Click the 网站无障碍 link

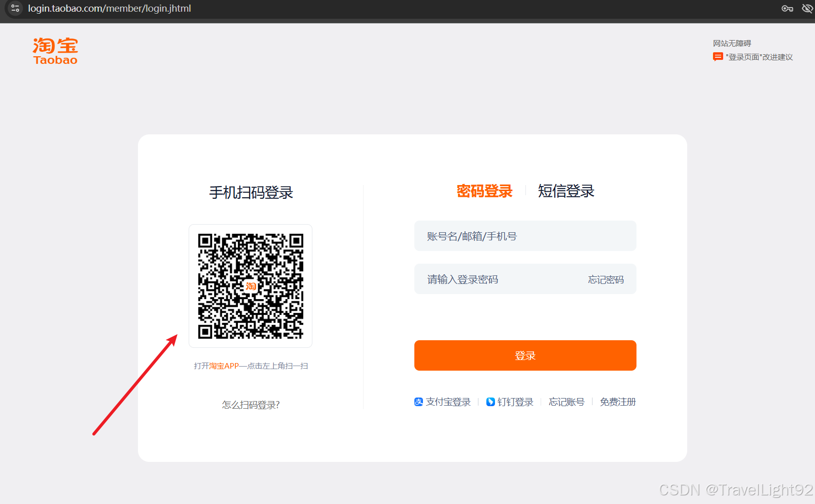coord(732,44)
